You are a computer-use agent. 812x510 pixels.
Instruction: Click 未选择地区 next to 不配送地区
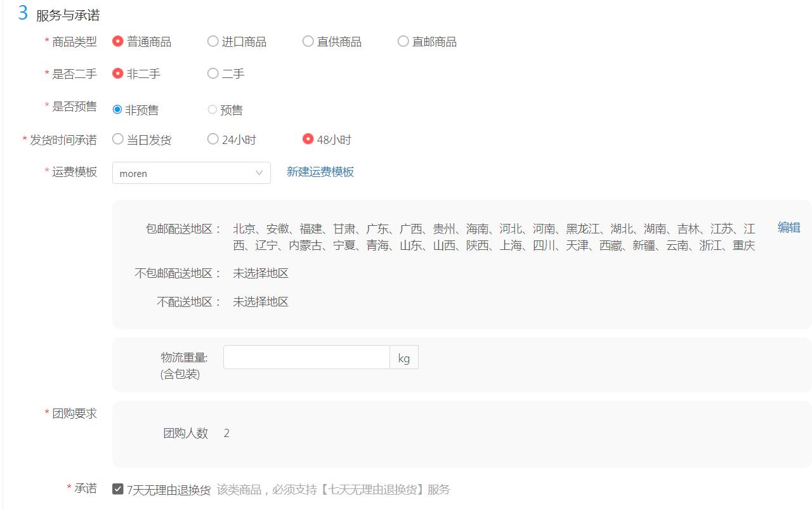259,301
